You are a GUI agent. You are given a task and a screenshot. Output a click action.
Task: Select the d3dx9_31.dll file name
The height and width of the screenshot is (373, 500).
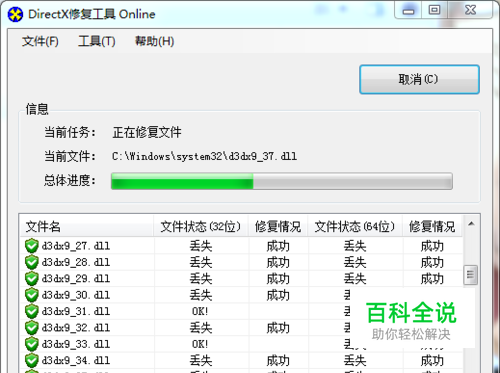point(76,311)
